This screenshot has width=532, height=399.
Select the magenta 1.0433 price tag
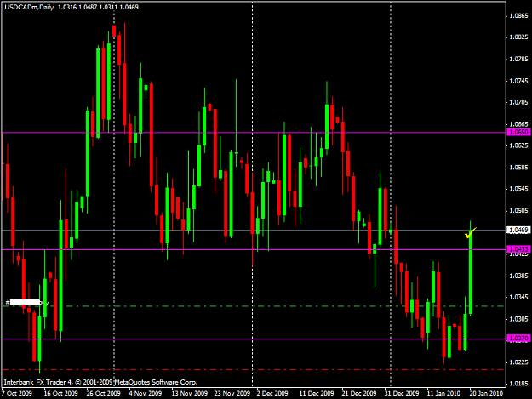coord(518,249)
